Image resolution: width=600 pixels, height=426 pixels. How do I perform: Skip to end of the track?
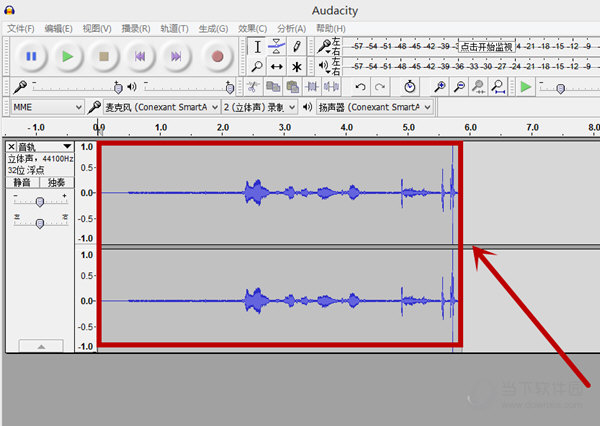[176, 57]
